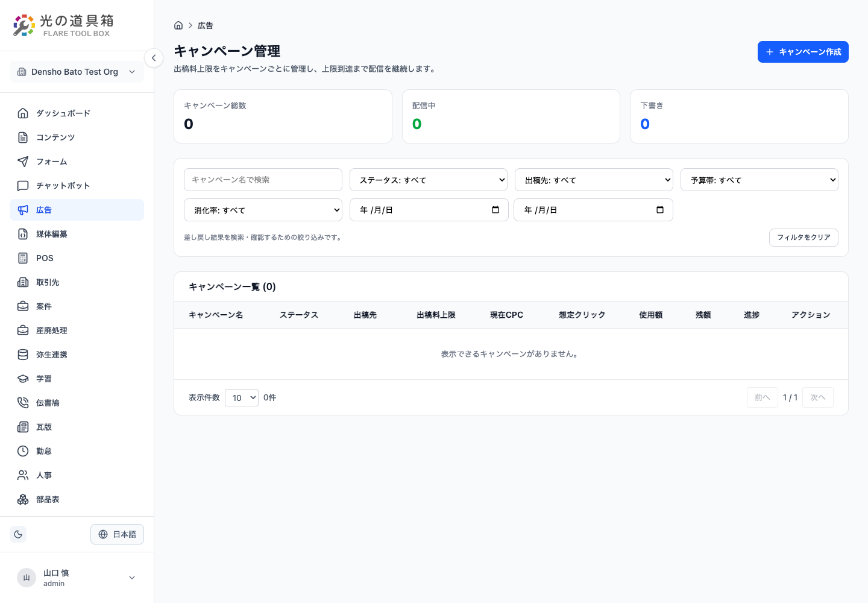Click the 現在CPC column header
The width and height of the screenshot is (868, 603).
click(506, 315)
